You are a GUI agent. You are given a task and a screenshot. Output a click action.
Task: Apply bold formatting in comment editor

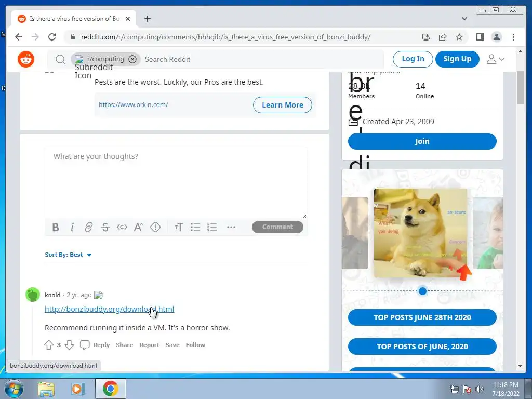pyautogui.click(x=56, y=227)
